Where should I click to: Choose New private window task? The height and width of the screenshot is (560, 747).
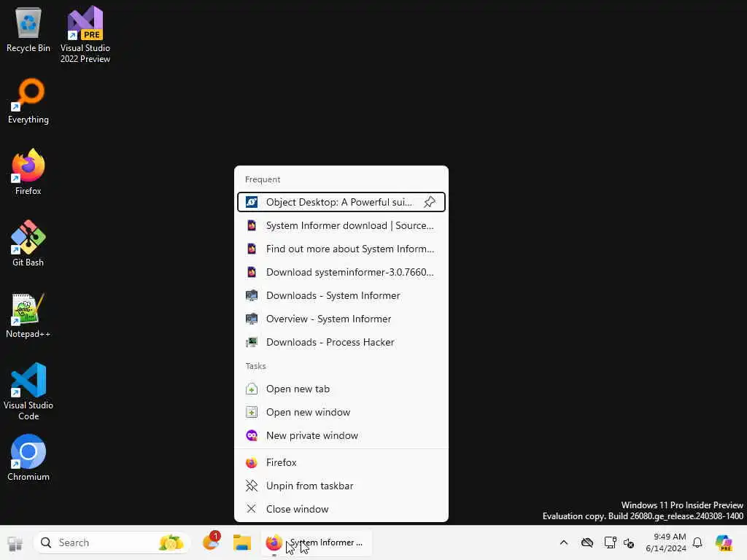click(341, 435)
